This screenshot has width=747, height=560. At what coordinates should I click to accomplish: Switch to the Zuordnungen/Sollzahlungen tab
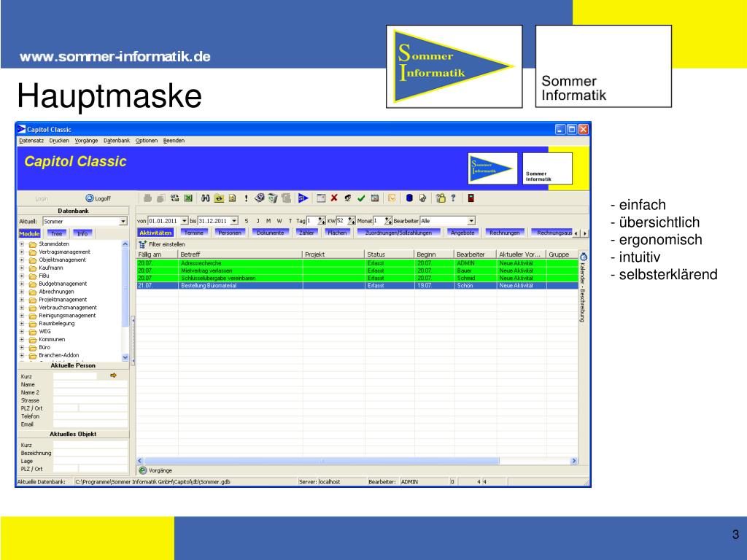click(x=398, y=233)
